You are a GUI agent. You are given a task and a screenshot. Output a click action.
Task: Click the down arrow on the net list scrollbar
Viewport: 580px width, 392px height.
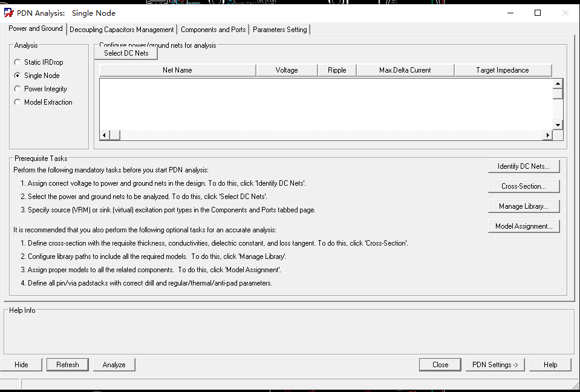coord(557,124)
